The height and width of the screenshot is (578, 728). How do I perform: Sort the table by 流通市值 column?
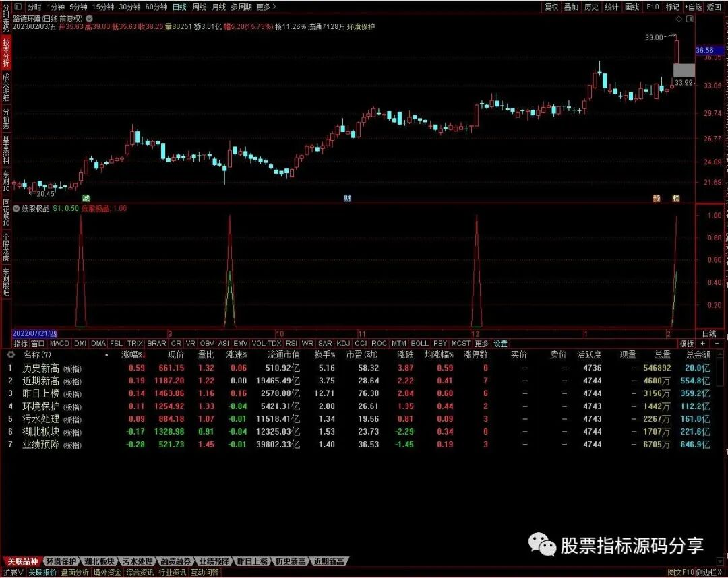pyautogui.click(x=283, y=355)
